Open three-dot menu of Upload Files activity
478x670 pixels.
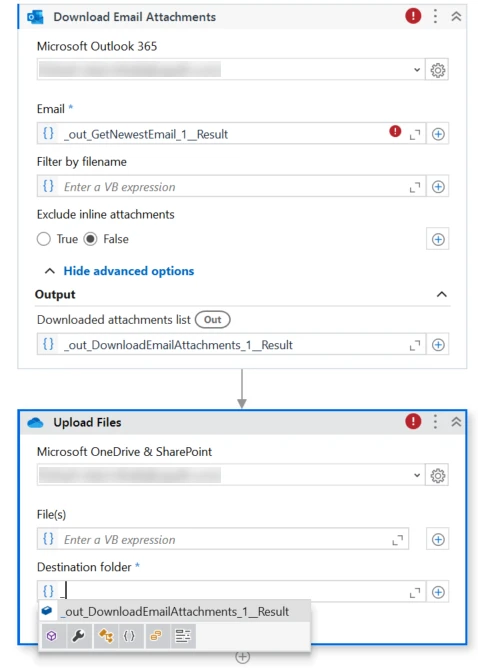pos(435,422)
